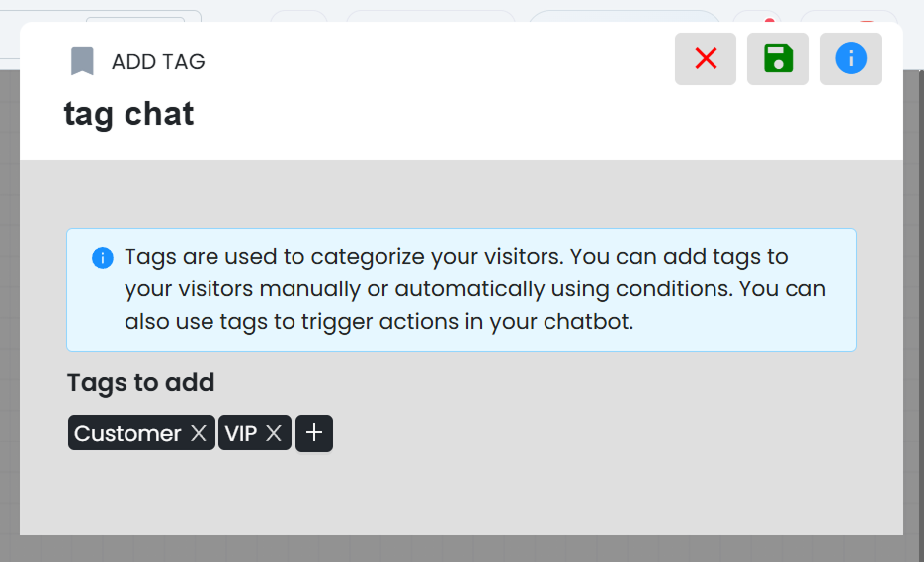Open help via blue info button in header

click(x=850, y=59)
